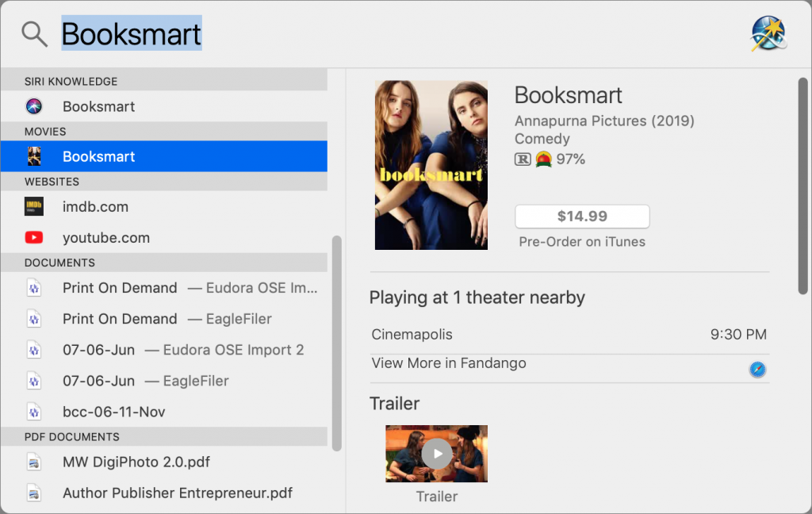Click the movie poster icon in Movies row
Viewport: 812px width, 514px height.
pos(34,156)
